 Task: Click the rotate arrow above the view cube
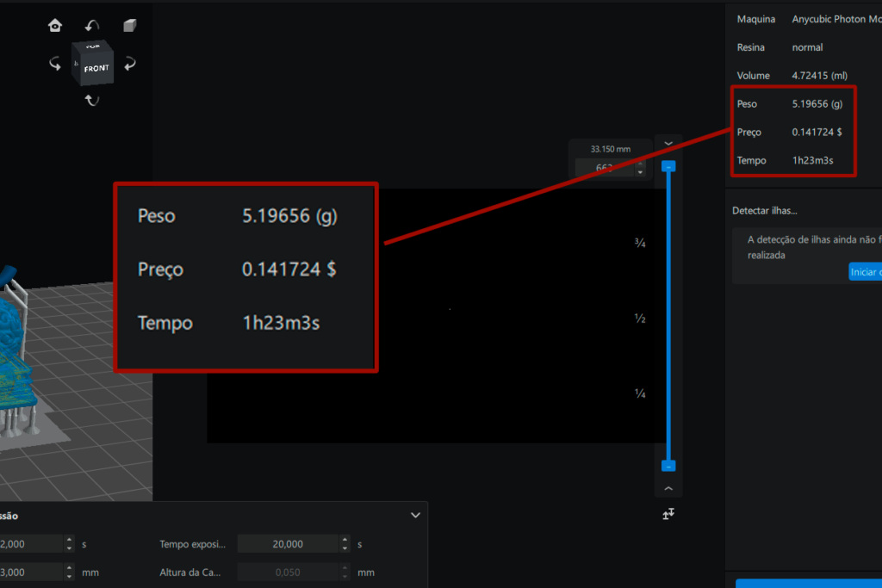coord(92,27)
